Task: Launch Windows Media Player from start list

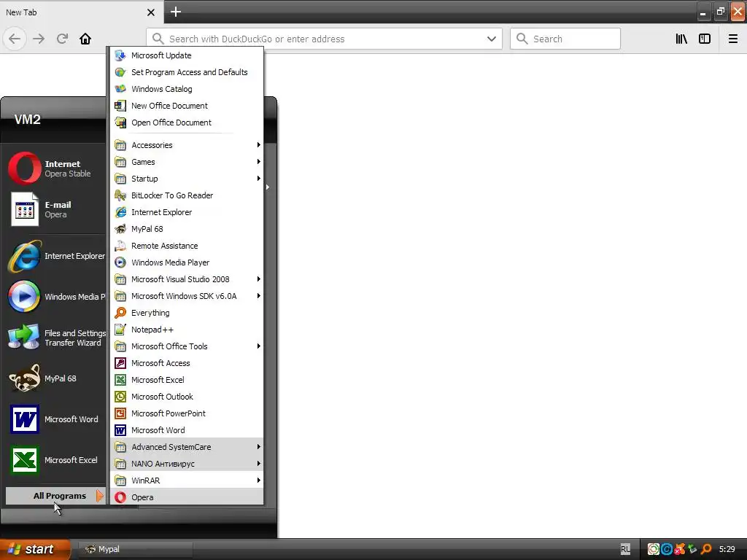Action: (x=55, y=296)
